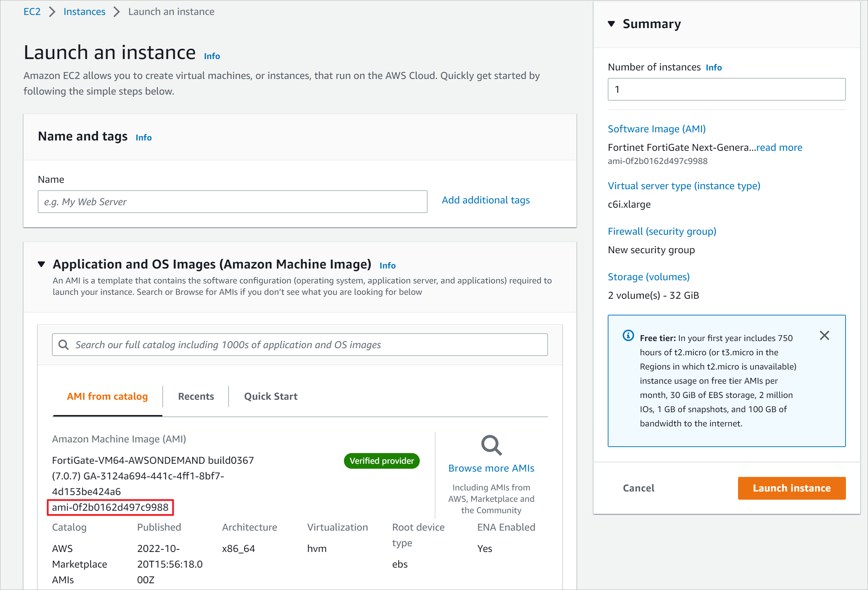Image resolution: width=868 pixels, height=590 pixels.
Task: Go to EC2 breadcrumb link
Action: click(x=32, y=12)
